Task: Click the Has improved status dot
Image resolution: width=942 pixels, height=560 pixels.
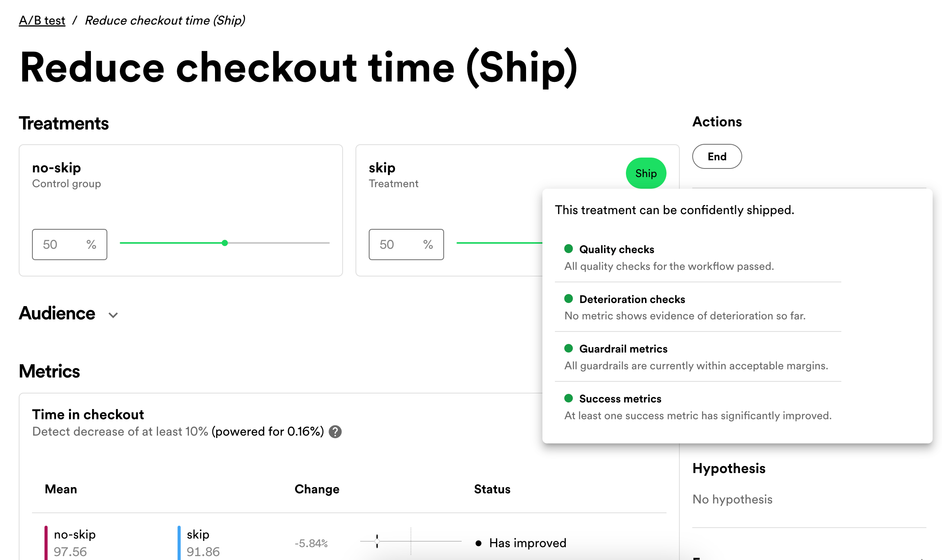Action: coord(479,542)
